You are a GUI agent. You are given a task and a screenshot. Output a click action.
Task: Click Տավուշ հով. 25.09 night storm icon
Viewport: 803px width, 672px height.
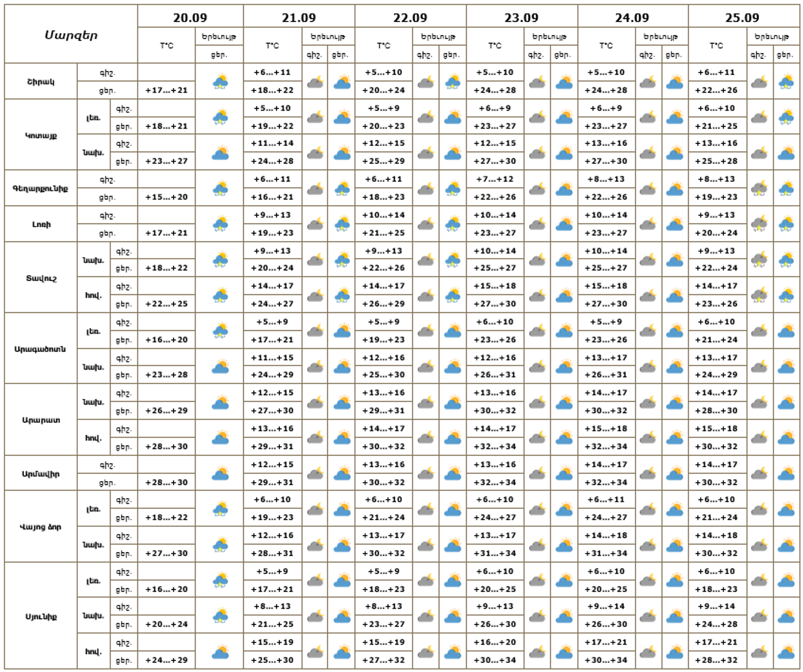point(760,295)
